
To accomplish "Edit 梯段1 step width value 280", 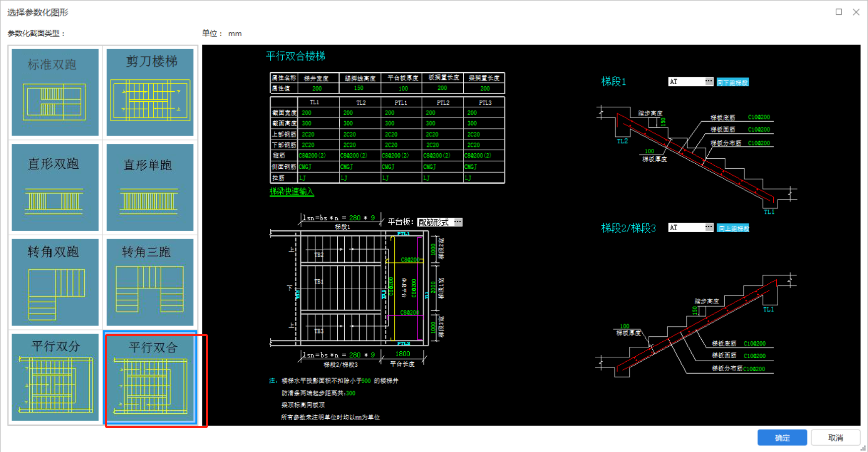I will pos(355,218).
